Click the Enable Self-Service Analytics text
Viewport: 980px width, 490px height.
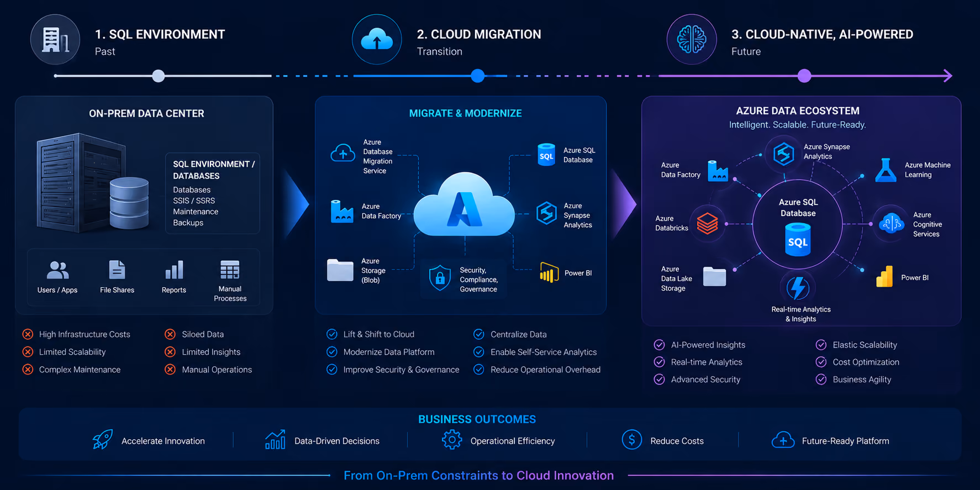[544, 352]
